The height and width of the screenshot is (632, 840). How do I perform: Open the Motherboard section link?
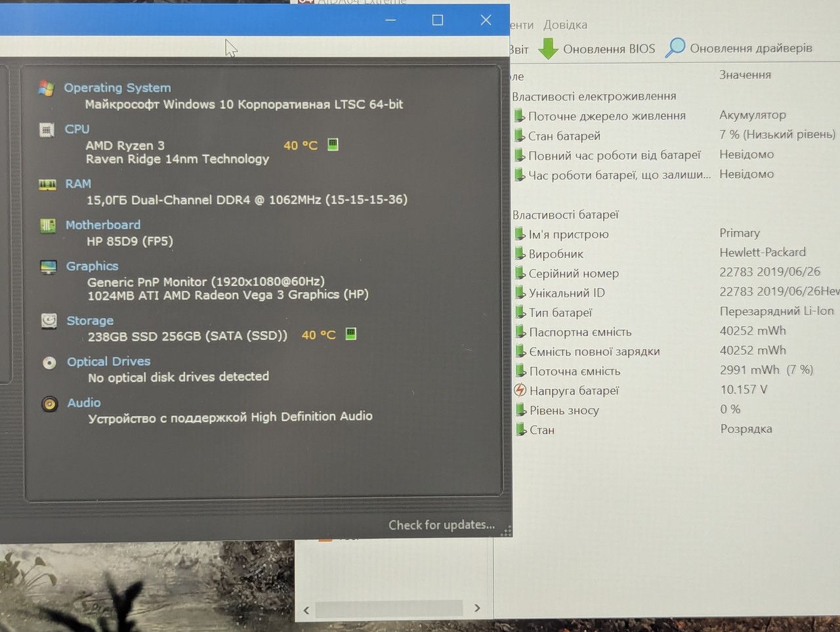103,225
